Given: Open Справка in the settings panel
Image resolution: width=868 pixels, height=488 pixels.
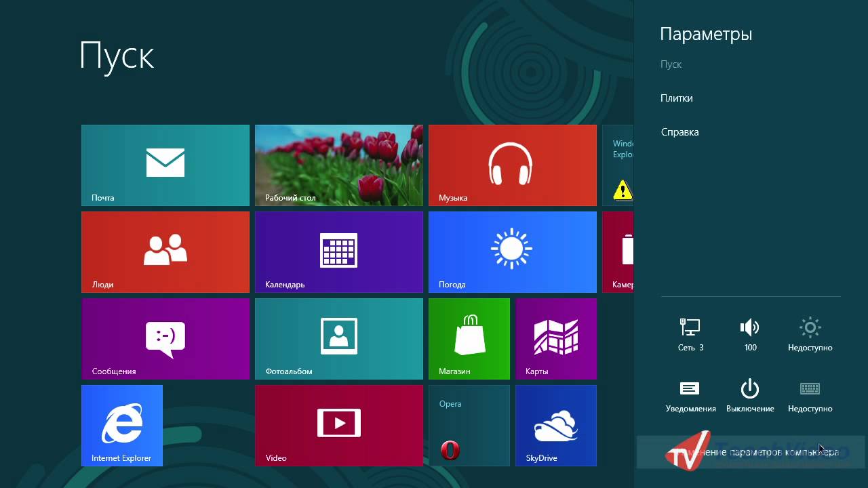Looking at the screenshot, I should (679, 132).
